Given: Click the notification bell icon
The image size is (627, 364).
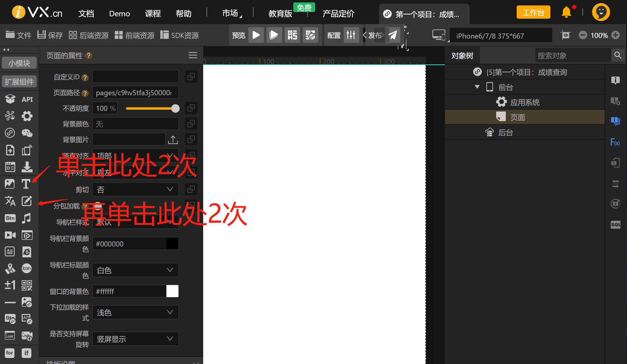Looking at the screenshot, I should pyautogui.click(x=566, y=12).
